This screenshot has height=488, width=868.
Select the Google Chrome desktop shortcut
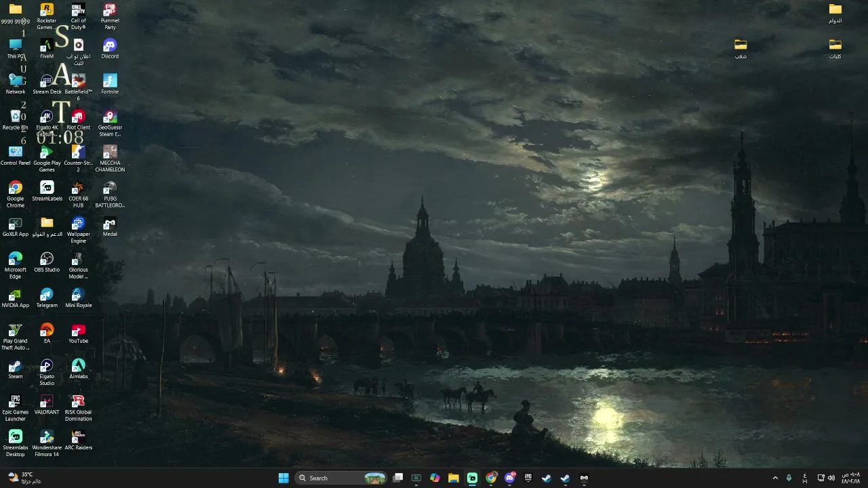[x=16, y=195]
